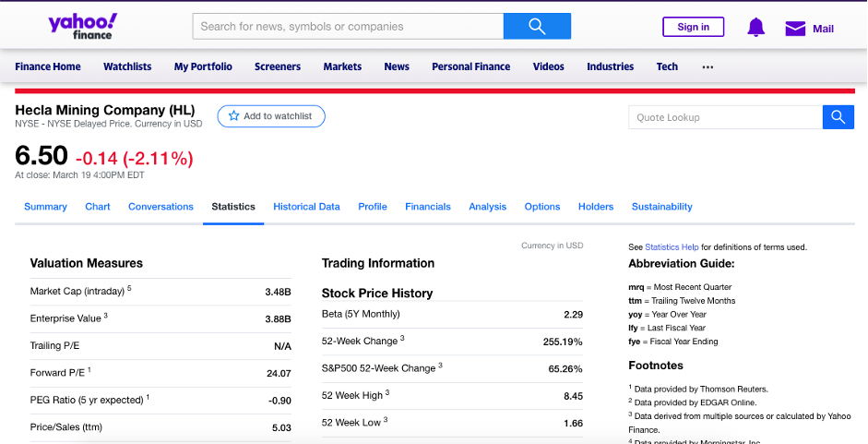Open Markets in navigation bar
Image resolution: width=868 pixels, height=444 pixels.
(342, 66)
